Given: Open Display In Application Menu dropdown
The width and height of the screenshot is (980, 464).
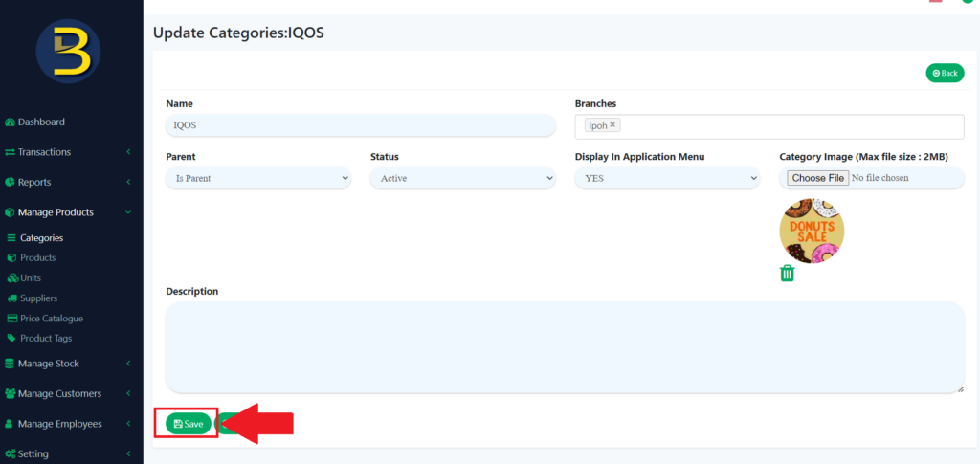Looking at the screenshot, I should (x=667, y=178).
